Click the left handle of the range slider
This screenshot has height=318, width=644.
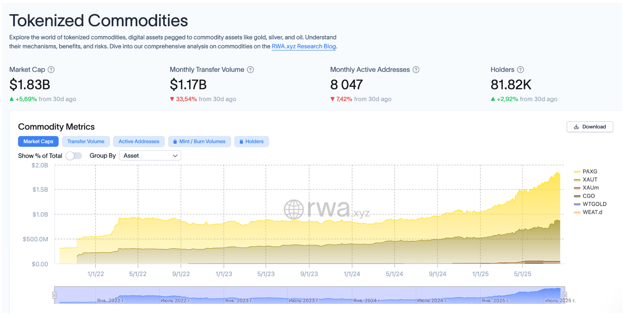click(54, 295)
